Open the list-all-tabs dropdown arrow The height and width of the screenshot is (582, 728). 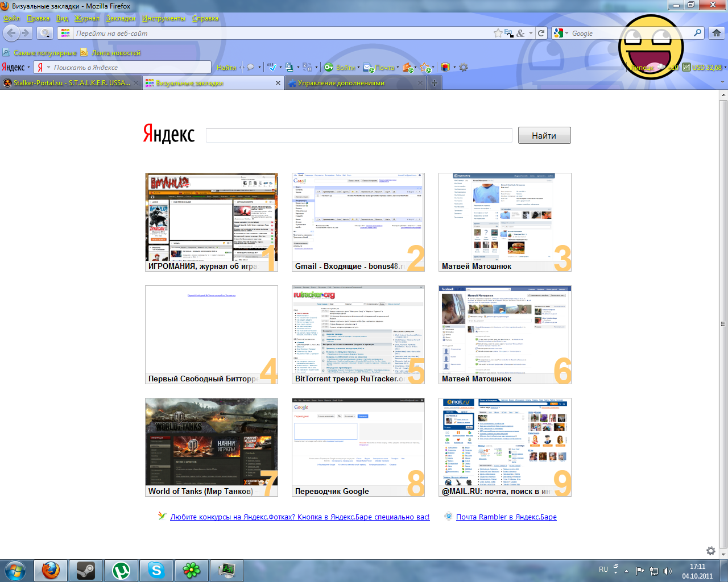coord(723,83)
